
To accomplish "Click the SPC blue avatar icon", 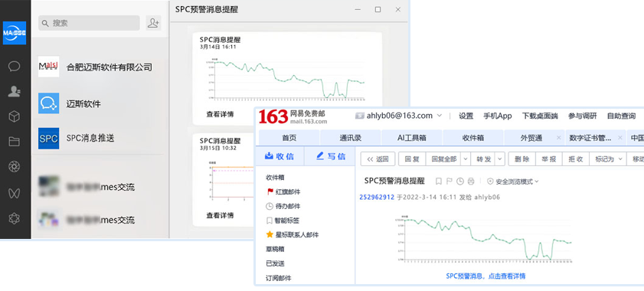I will 48,139.
